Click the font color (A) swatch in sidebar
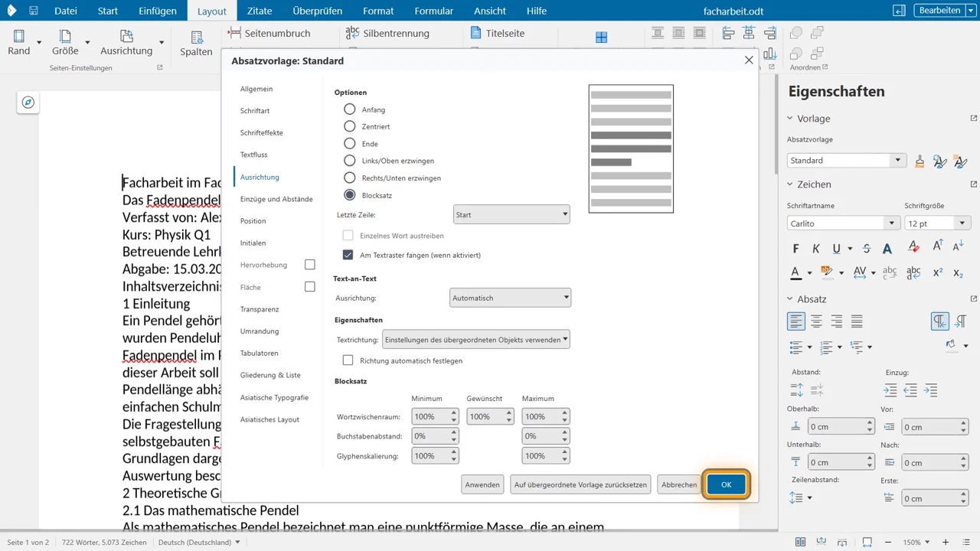980x551 pixels. pyautogui.click(x=795, y=272)
